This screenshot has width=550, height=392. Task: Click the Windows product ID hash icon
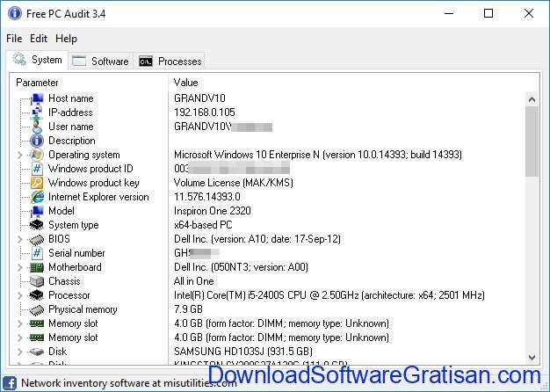(x=37, y=169)
